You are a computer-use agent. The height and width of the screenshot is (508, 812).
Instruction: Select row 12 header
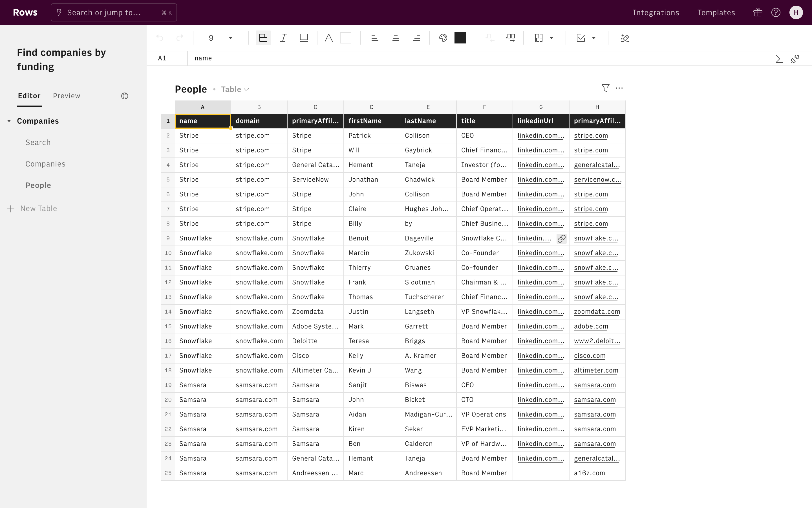click(x=168, y=282)
